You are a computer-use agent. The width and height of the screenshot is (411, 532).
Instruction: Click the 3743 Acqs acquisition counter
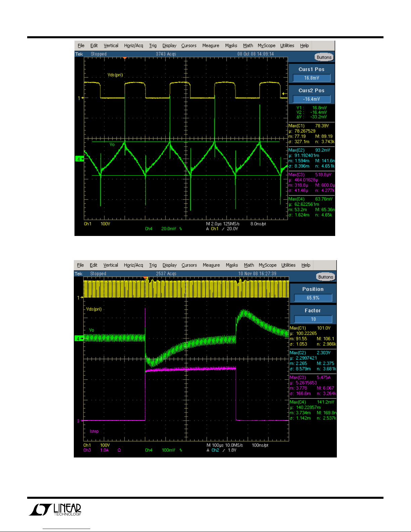point(166,54)
